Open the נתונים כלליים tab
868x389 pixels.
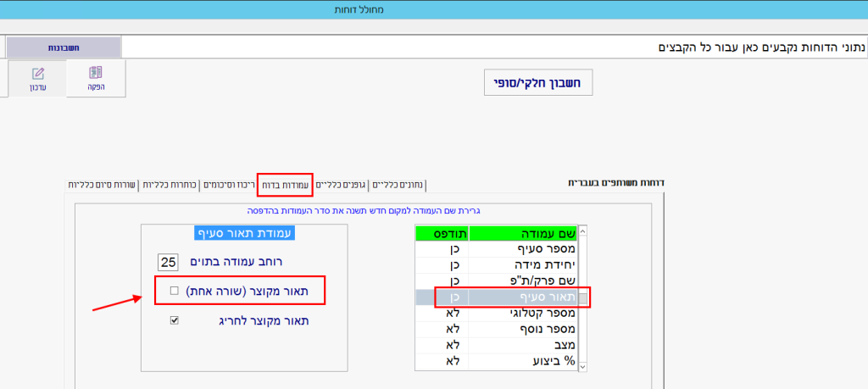(397, 184)
